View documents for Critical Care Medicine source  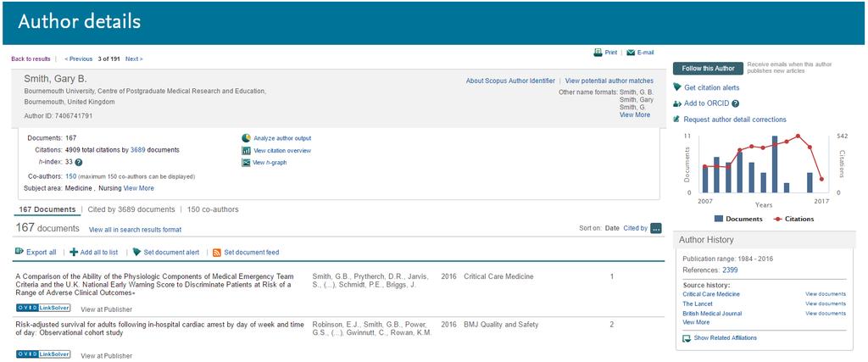826,294
